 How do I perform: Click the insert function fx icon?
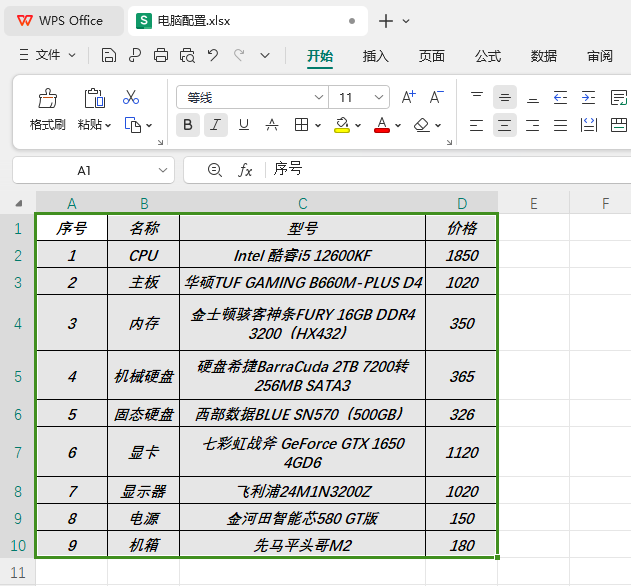245,170
